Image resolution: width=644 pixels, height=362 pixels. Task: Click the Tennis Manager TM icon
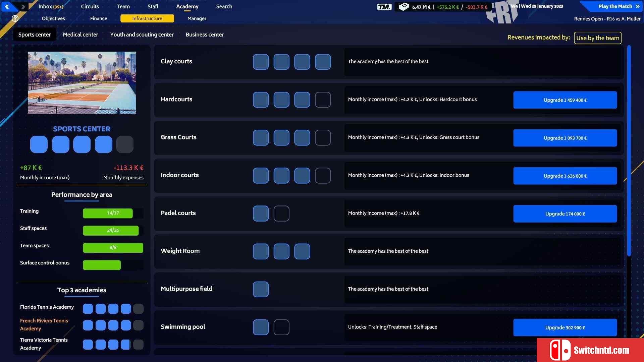coord(384,6)
